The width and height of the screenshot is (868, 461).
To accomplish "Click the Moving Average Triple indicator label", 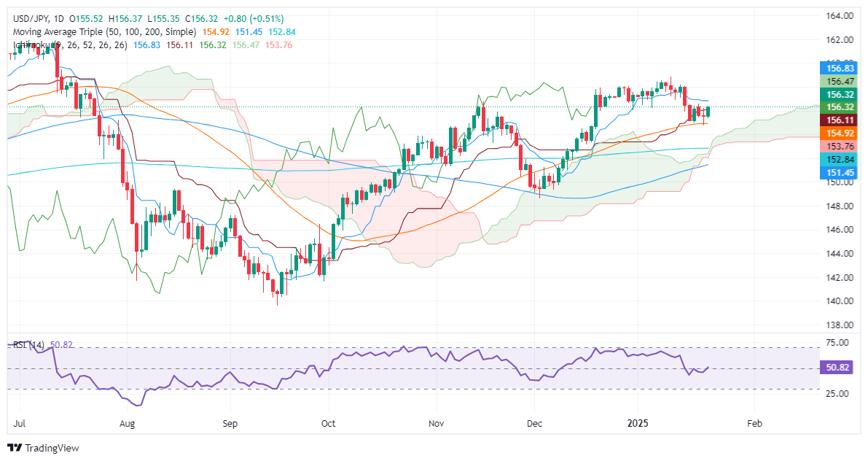I will [104, 32].
